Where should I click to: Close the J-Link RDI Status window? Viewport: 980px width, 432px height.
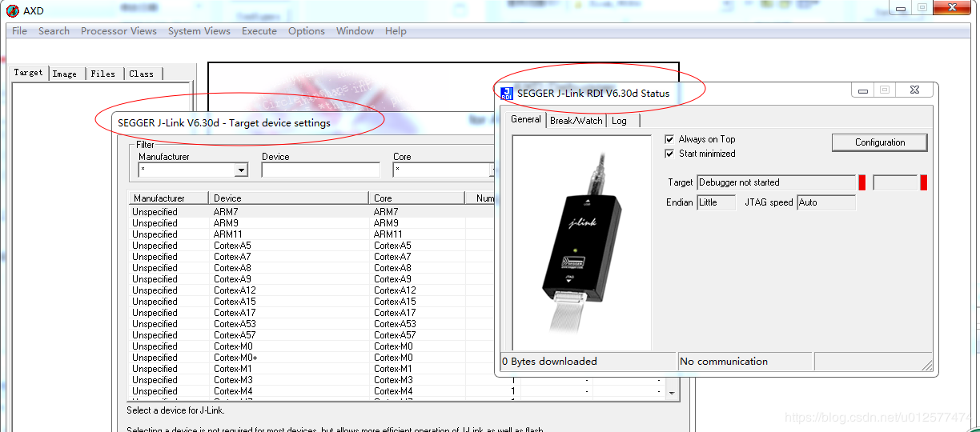pos(914,90)
